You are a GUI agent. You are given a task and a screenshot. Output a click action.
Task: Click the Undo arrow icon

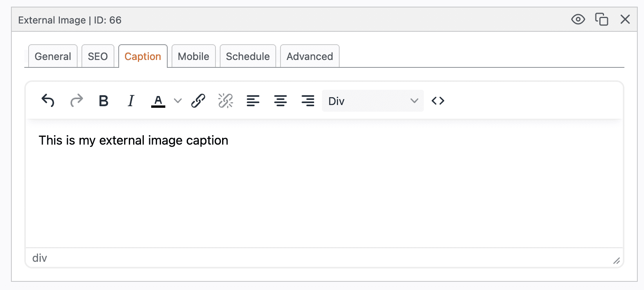48,101
